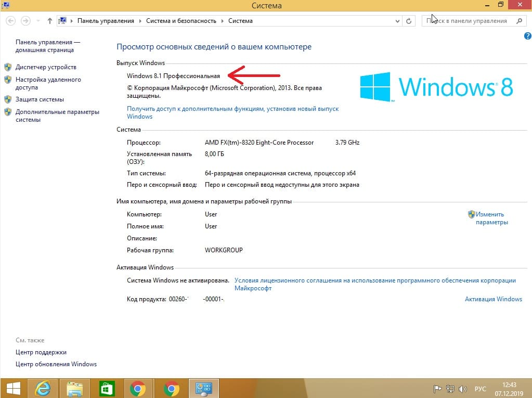Click the Windows Start button

pyautogui.click(x=13, y=388)
